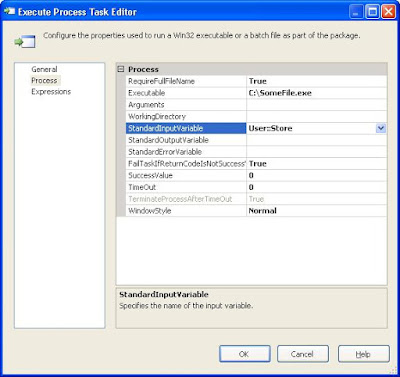Click the Execute Process Task icon beside description
Viewport: 400px width, 377px height.
click(x=25, y=42)
